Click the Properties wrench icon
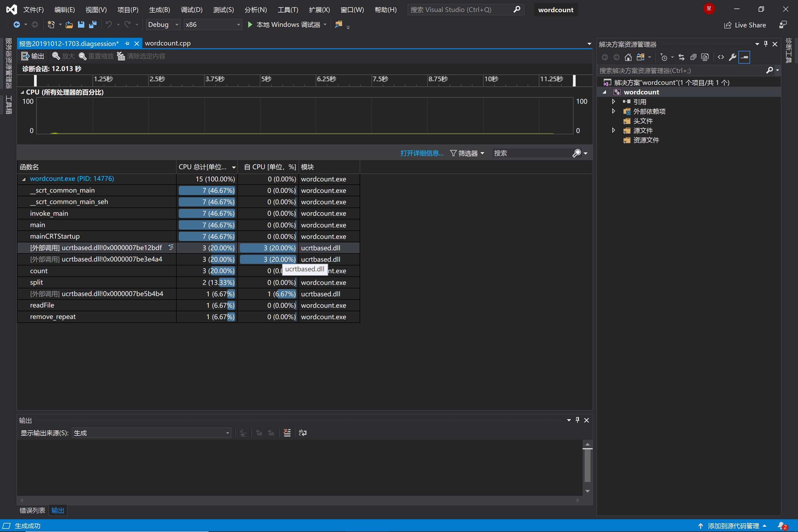798x532 pixels. click(x=732, y=57)
